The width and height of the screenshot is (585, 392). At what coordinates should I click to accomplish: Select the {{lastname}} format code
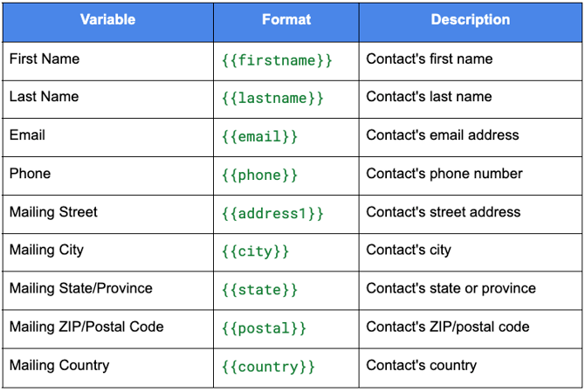pos(272,99)
